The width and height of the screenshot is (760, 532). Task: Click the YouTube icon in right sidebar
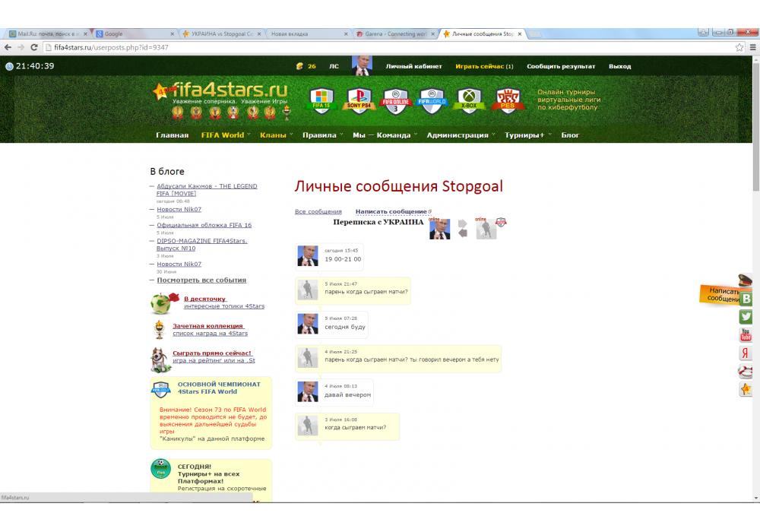point(746,335)
